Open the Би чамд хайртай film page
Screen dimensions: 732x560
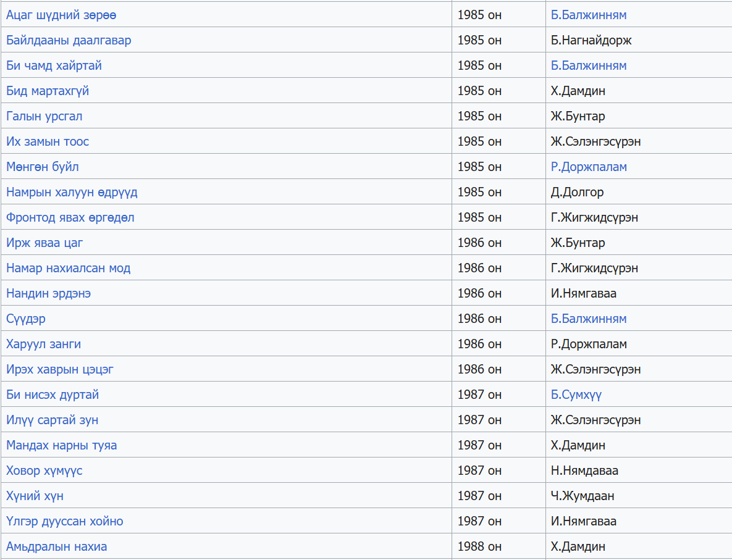click(54, 65)
